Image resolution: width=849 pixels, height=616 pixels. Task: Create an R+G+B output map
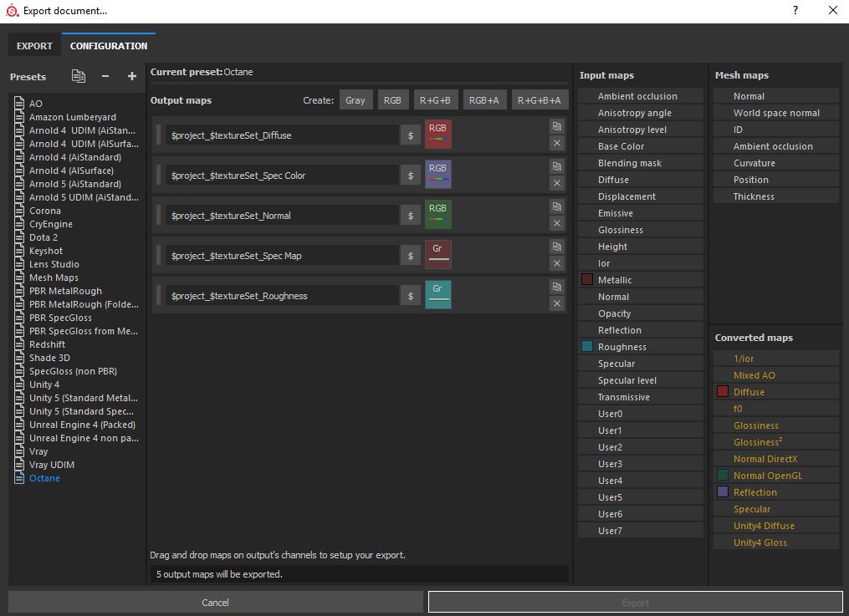(435, 100)
